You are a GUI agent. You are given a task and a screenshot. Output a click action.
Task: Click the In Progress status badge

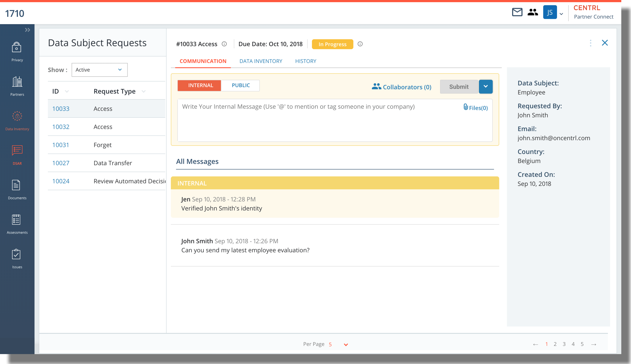(332, 44)
